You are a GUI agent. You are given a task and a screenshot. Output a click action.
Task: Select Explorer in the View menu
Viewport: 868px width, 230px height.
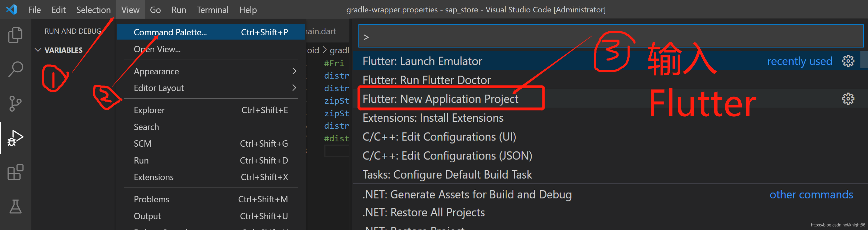(211, 110)
